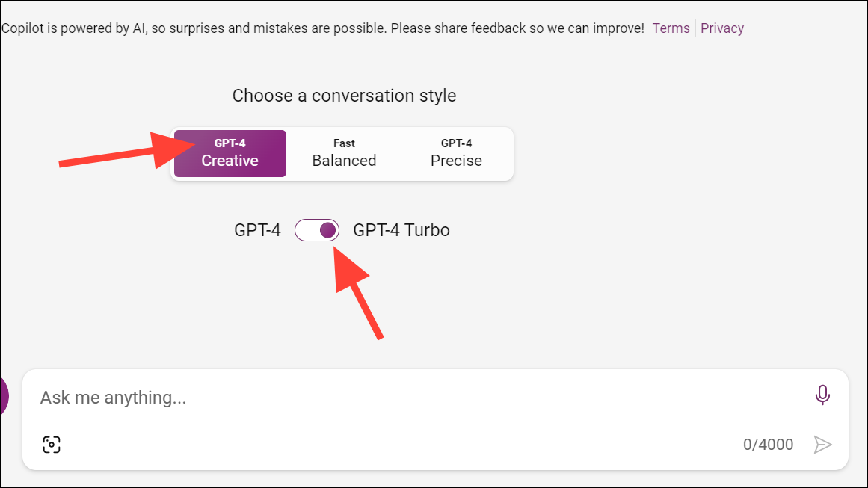The height and width of the screenshot is (488, 868).
Task: Click the send message arrow
Action: click(822, 444)
